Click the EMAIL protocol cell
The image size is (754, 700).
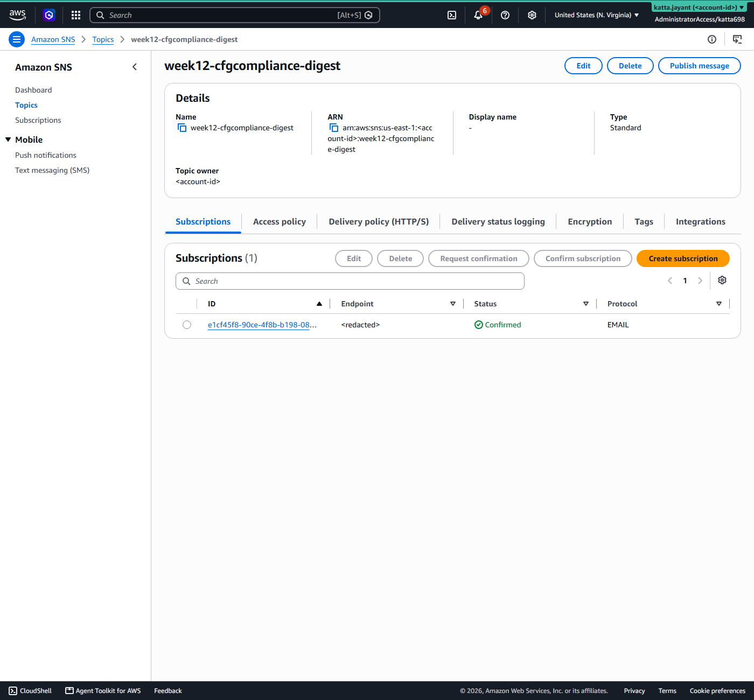618,325
